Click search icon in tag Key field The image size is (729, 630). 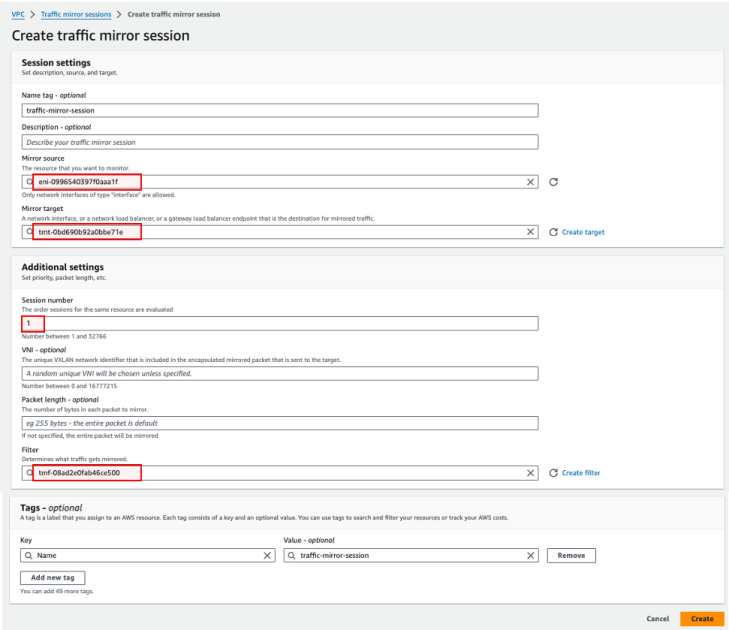pos(29,556)
